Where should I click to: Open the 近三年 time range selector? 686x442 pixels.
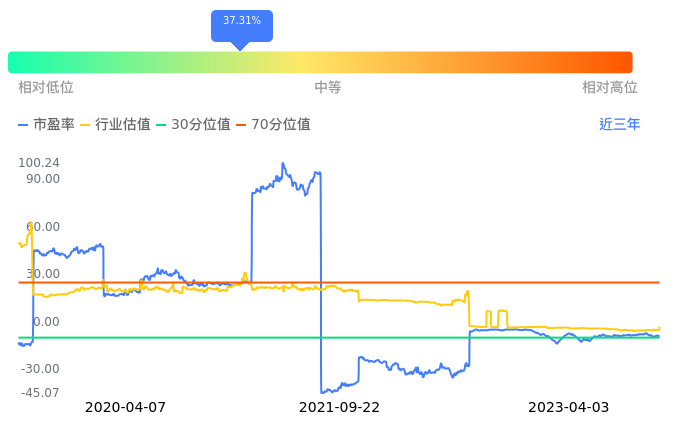tap(619, 125)
